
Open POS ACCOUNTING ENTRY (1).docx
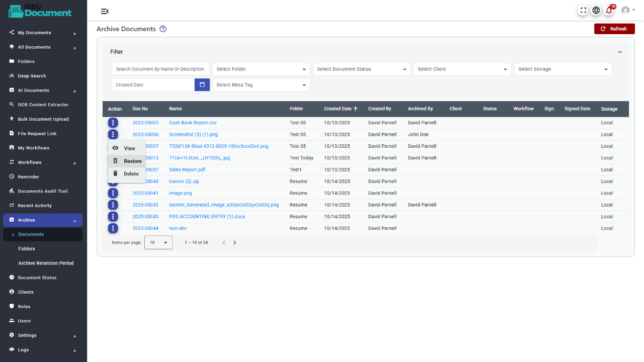(207, 217)
